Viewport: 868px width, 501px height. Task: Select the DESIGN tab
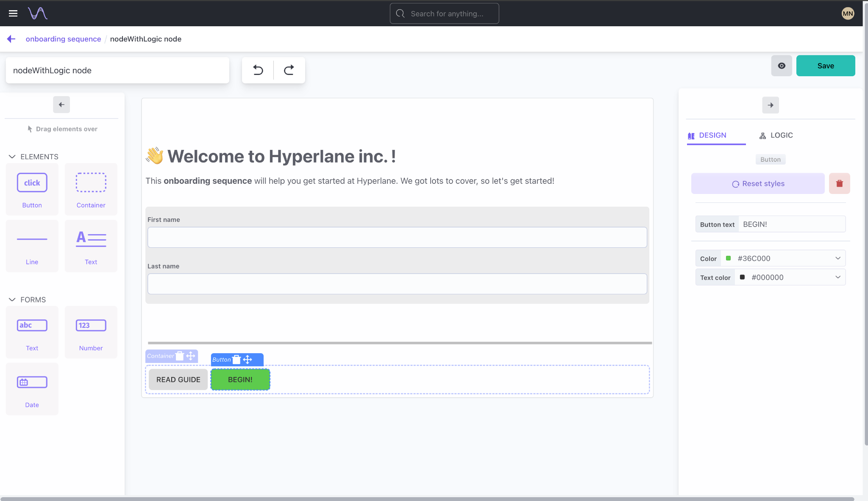click(716, 135)
